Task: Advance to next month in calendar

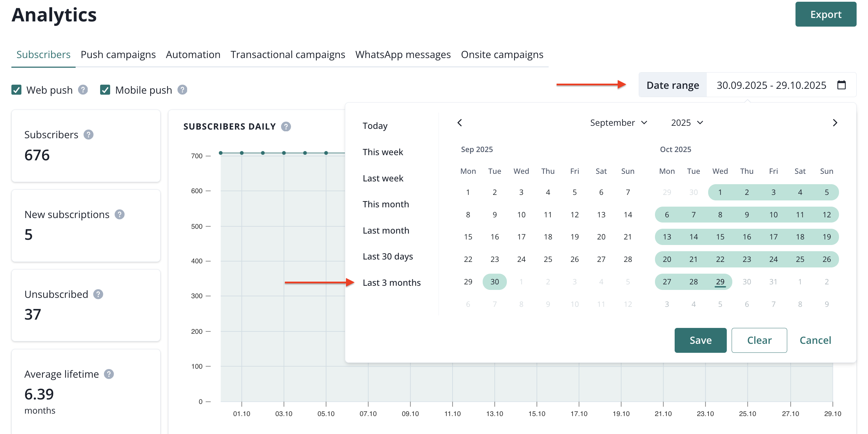Action: point(835,123)
